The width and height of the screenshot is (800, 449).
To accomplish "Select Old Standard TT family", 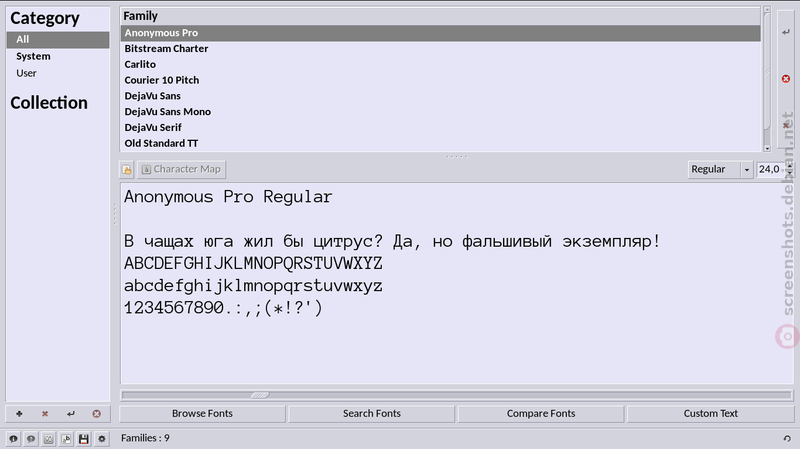I will [440, 143].
